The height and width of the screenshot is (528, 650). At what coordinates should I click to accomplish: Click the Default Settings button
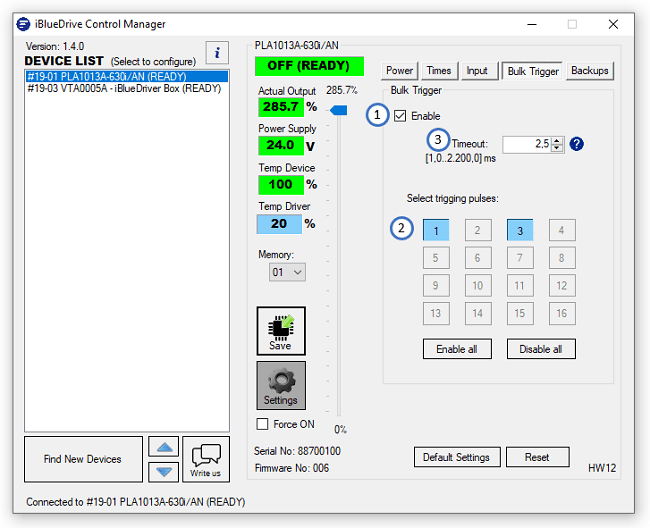456,457
